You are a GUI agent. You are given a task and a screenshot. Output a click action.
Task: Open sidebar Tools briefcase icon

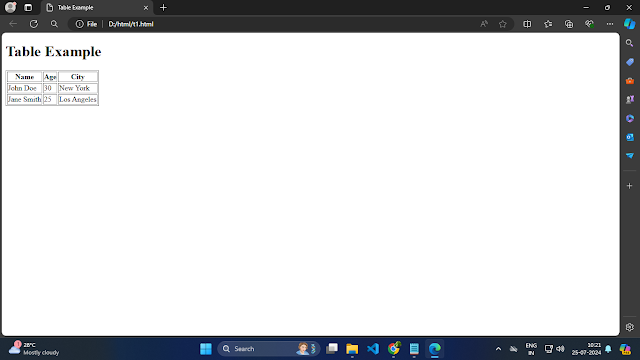coord(630,81)
